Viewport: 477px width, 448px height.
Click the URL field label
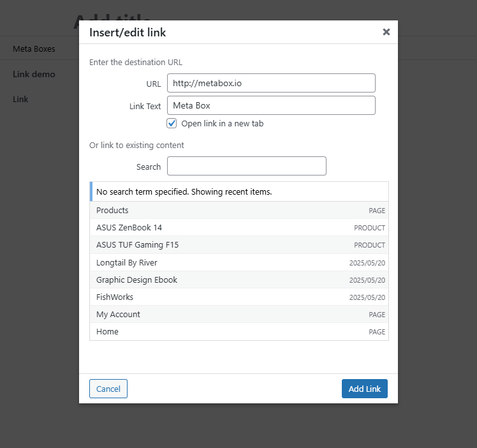[x=153, y=84]
